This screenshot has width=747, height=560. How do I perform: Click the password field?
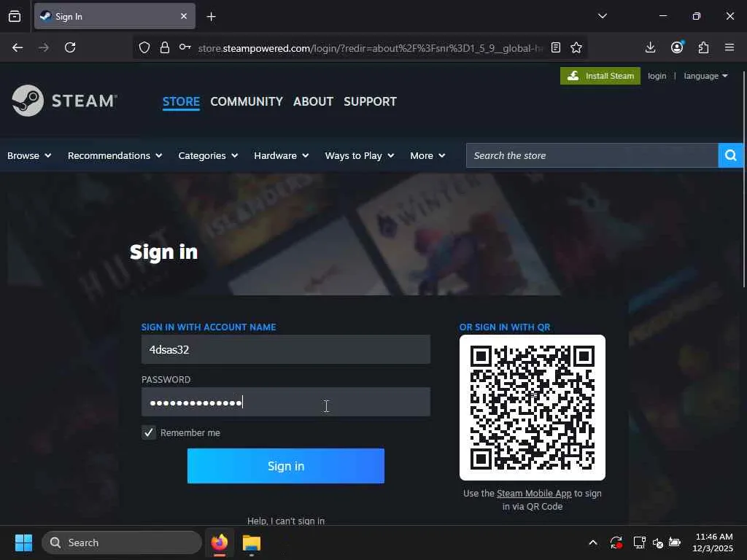coord(286,402)
